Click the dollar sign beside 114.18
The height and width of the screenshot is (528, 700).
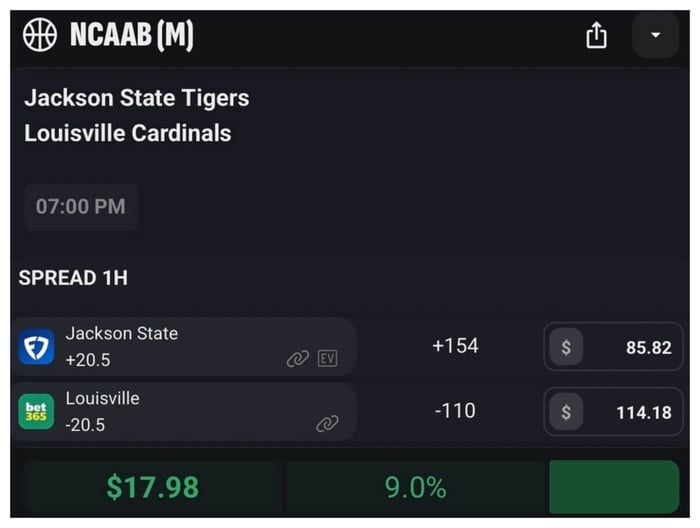pyautogui.click(x=566, y=412)
